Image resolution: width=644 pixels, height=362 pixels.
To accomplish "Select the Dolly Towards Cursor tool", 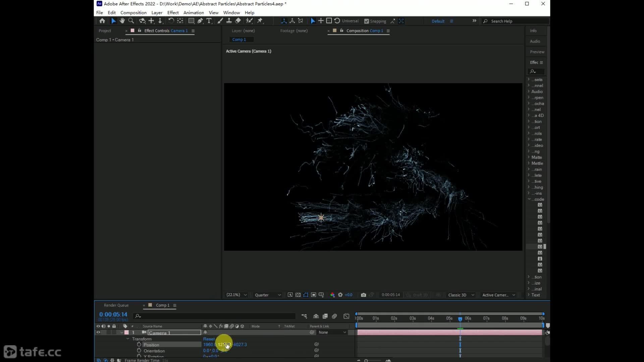I will [x=160, y=21].
